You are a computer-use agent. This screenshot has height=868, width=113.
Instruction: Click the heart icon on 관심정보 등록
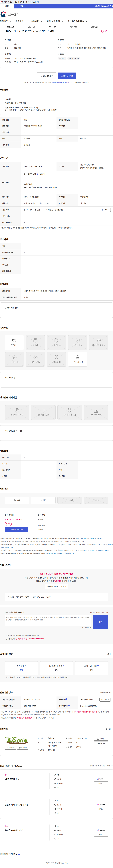pyautogui.click(x=41, y=76)
